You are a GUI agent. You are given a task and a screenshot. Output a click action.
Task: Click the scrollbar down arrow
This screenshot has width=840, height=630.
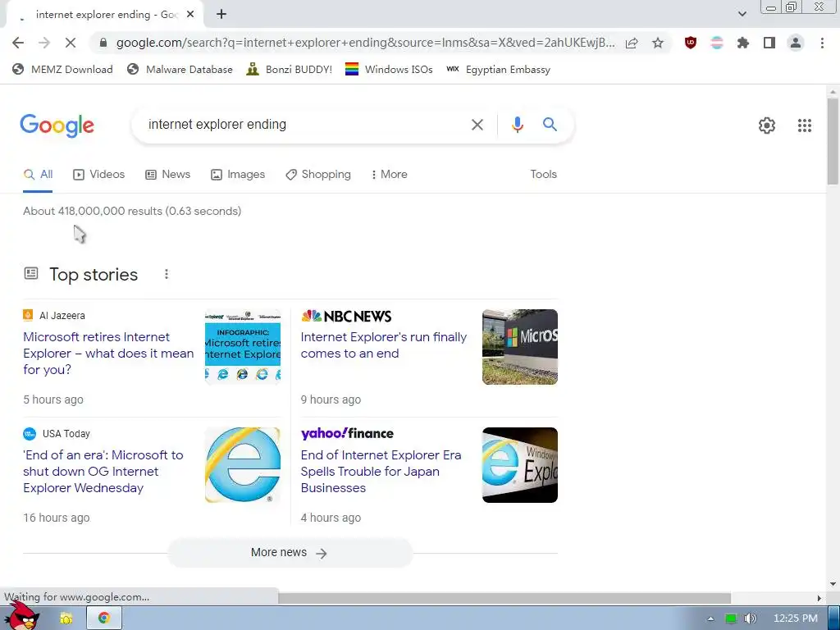(x=833, y=584)
